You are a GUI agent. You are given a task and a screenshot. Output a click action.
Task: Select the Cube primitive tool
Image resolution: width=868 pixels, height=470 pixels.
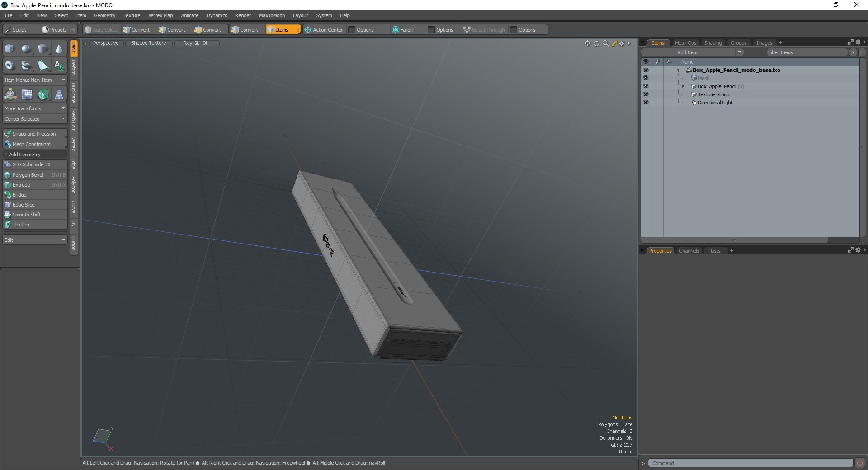pyautogui.click(x=9, y=49)
